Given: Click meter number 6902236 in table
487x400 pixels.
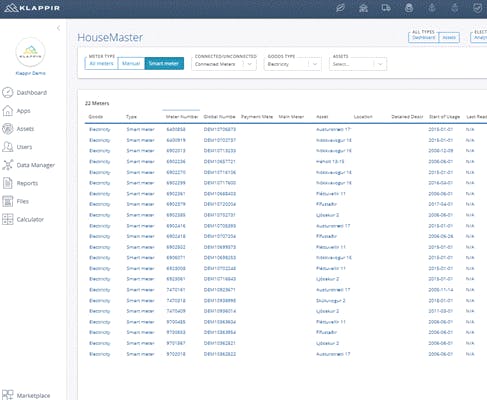Looking at the screenshot, I should pyautogui.click(x=176, y=161).
